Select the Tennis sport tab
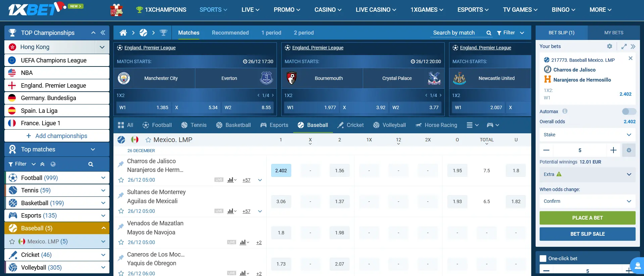Viewport: 644px width, 276px height. (194, 125)
